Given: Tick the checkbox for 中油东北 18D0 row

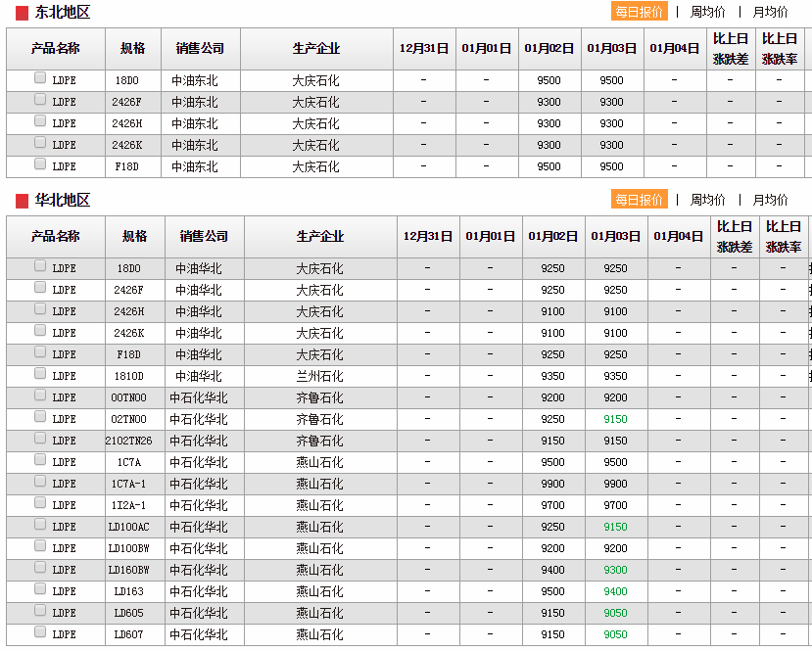Looking at the screenshot, I should [x=40, y=77].
